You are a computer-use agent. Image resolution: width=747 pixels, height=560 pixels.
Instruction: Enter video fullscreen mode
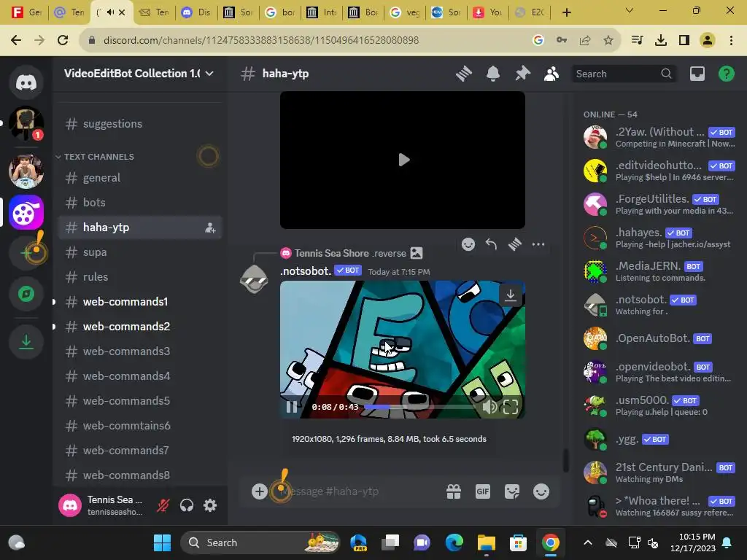tap(510, 407)
